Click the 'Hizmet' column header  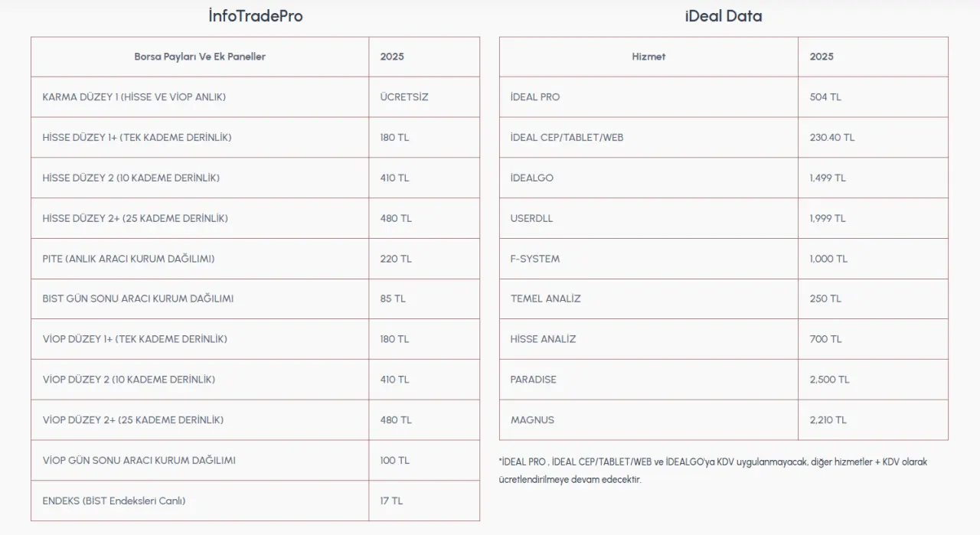pyautogui.click(x=648, y=57)
